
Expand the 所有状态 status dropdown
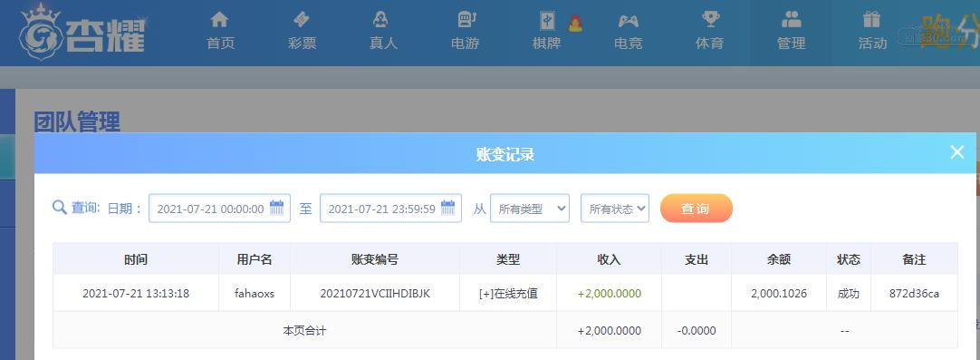(x=615, y=209)
